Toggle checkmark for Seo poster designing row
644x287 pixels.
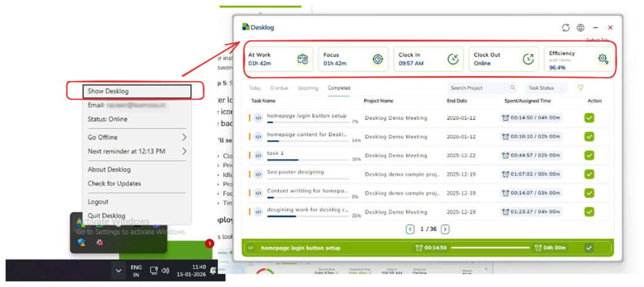click(x=589, y=174)
